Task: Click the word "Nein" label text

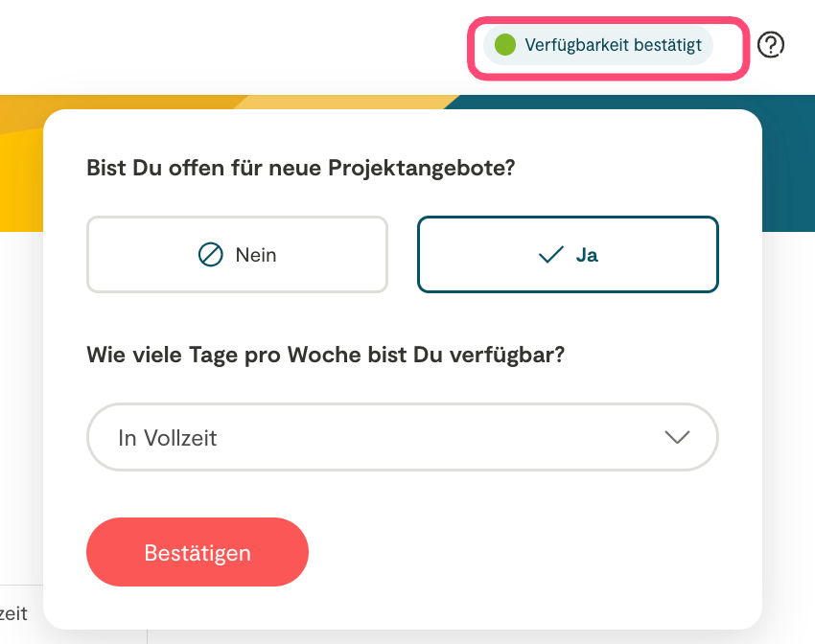Action: tap(255, 255)
